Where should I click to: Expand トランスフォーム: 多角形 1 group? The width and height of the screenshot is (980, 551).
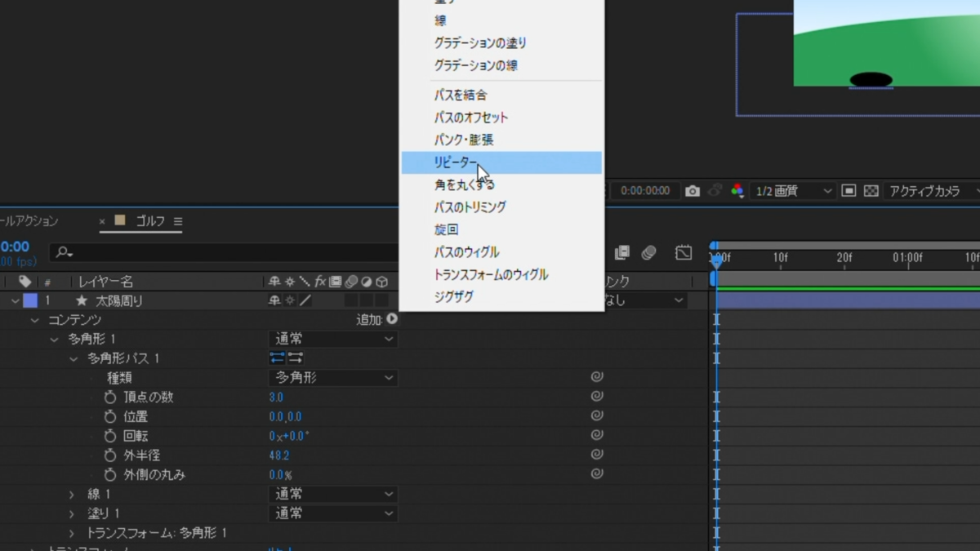click(72, 533)
